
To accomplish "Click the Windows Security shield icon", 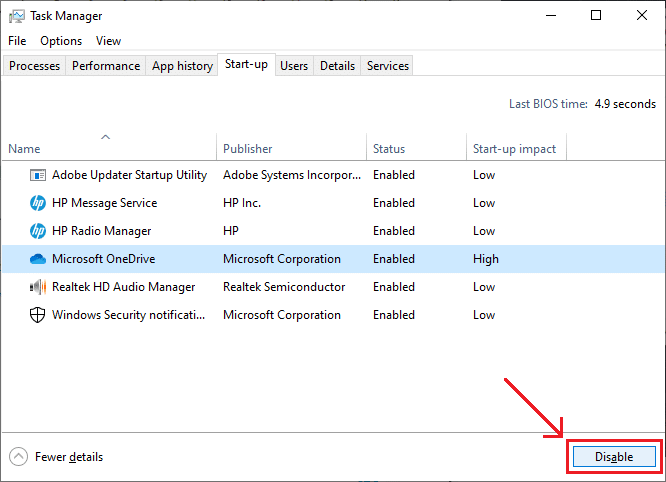I will [38, 315].
